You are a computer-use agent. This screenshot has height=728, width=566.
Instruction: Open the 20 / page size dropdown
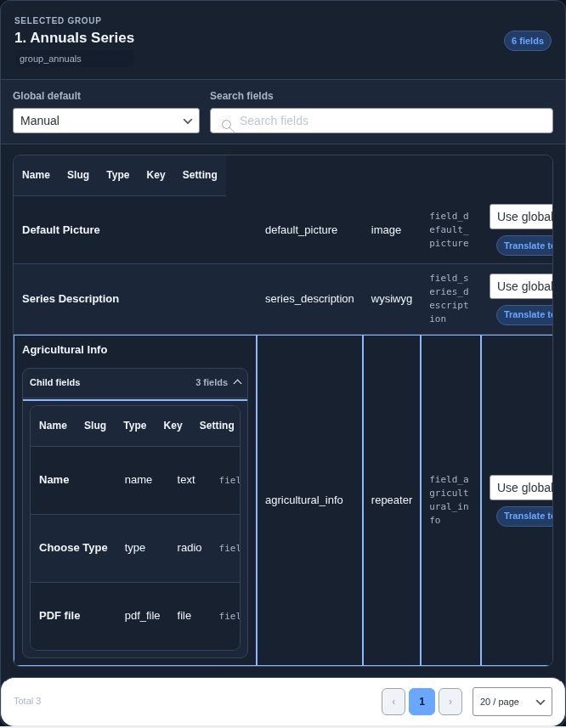point(512,702)
